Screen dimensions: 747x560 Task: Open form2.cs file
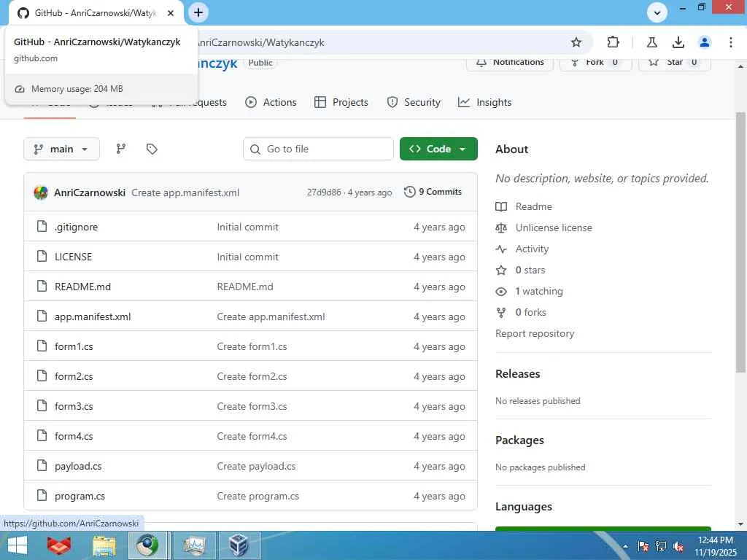pos(74,377)
